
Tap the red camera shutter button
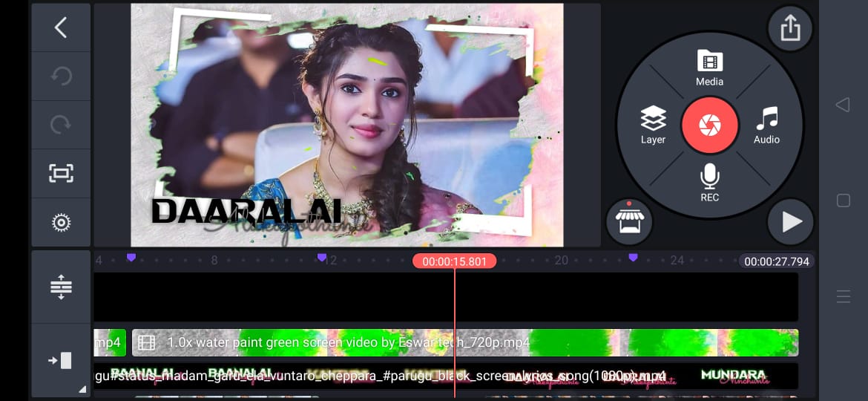coord(710,125)
